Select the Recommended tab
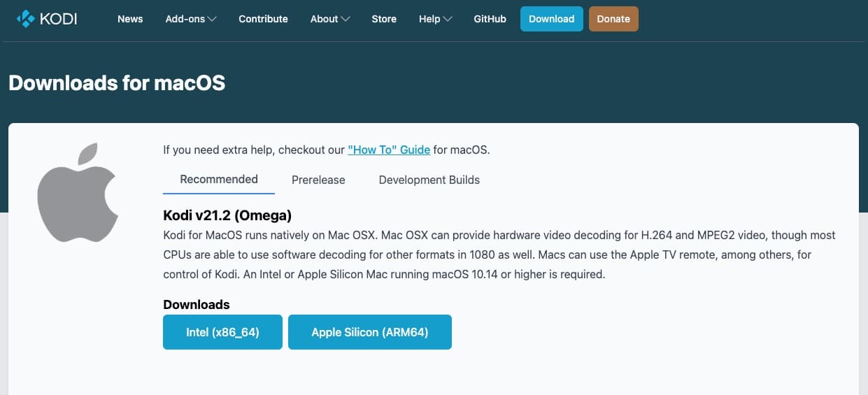This screenshot has height=395, width=868. point(219,180)
